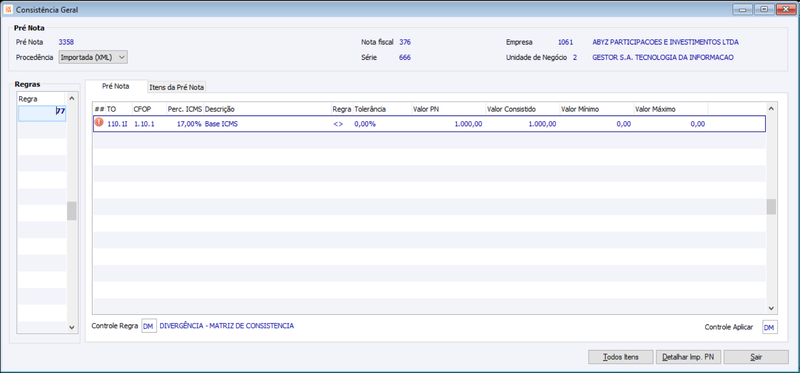Viewport: 800px width, 373px height.
Task: Click Série value 666
Action: tap(405, 58)
